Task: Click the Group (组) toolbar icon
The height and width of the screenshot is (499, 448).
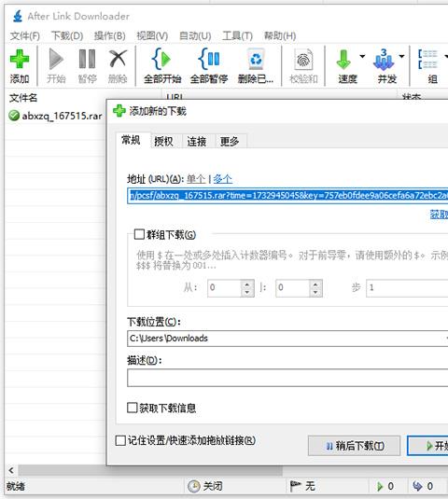Action: pos(428,60)
